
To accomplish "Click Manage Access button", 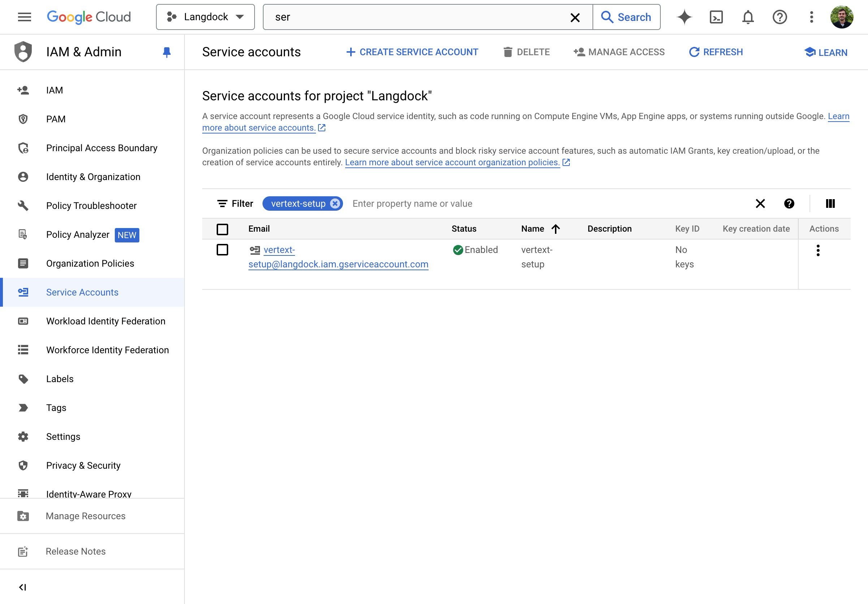I will click(619, 52).
